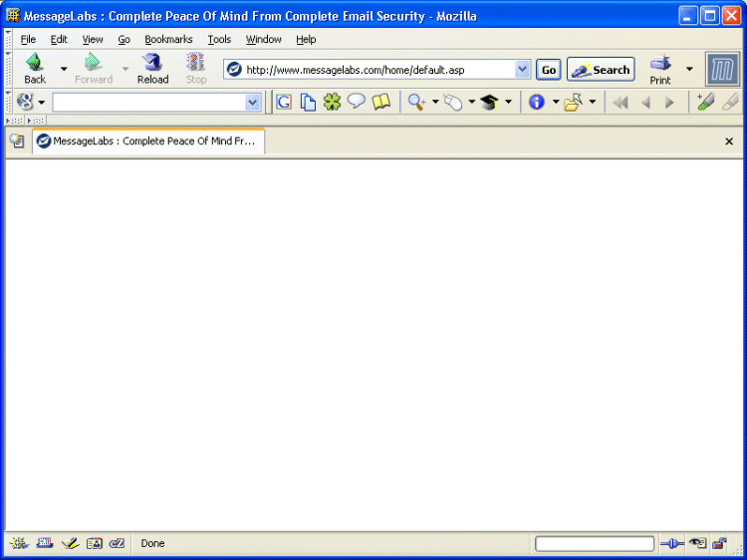Click the Forward navigation button
747x560 pixels.
pyautogui.click(x=94, y=69)
